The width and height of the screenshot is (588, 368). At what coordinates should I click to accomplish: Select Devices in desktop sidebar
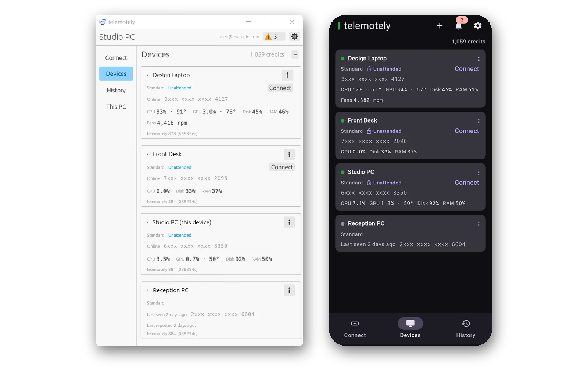[x=116, y=74]
